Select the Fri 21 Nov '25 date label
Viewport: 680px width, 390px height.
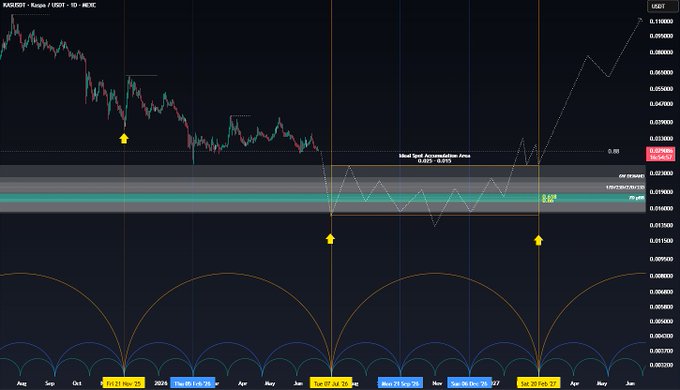pyautogui.click(x=124, y=383)
